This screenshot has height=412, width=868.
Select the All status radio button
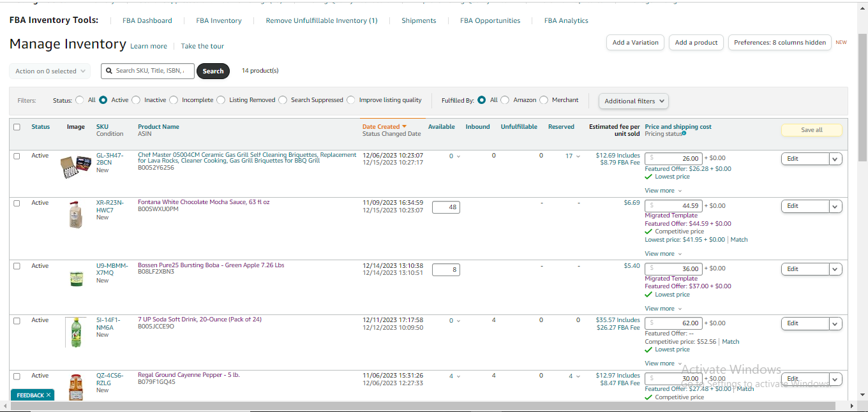click(80, 100)
